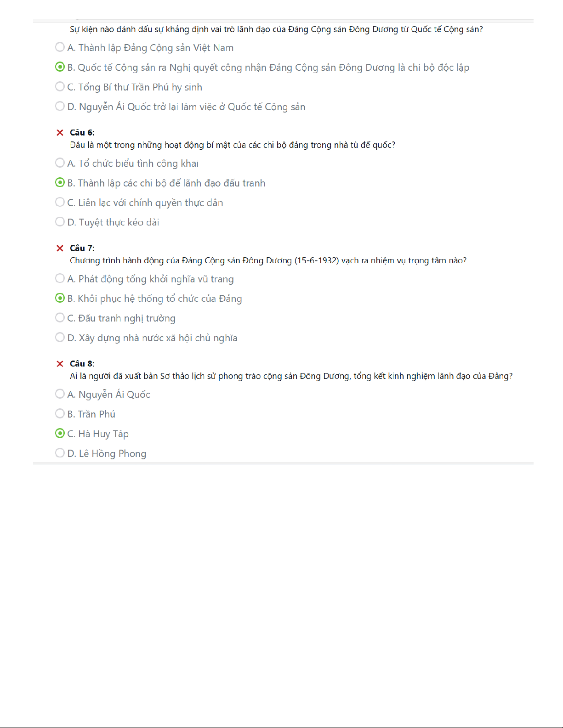Click the red X icon beside Câu 7
Viewport: 563px width, 728px height.
(x=60, y=248)
